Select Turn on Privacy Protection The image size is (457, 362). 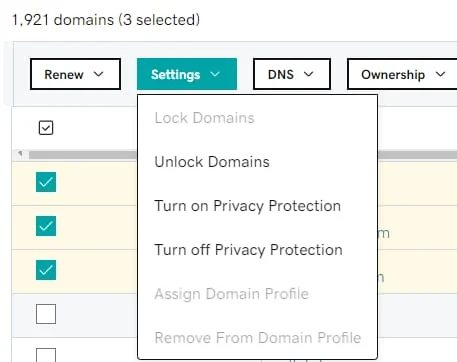click(x=248, y=206)
